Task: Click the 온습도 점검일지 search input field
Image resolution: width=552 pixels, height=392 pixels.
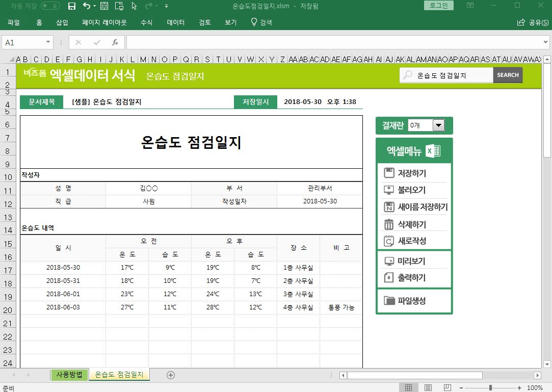Action: (x=451, y=75)
